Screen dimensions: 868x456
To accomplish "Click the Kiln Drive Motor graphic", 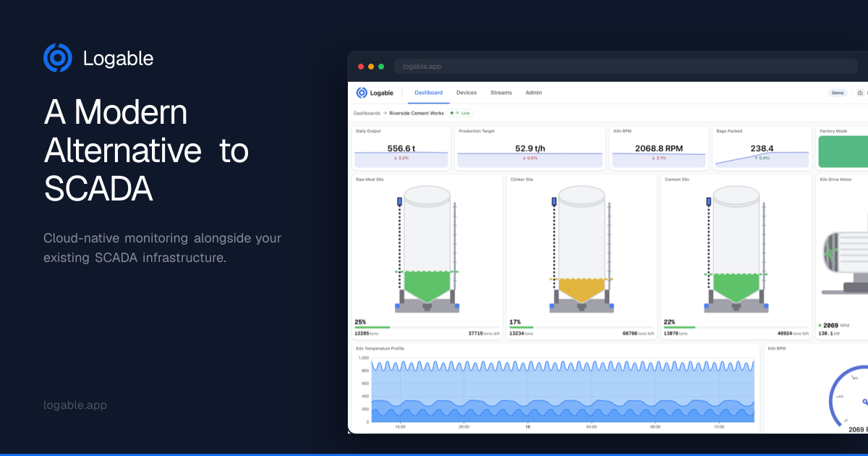I will (844, 262).
